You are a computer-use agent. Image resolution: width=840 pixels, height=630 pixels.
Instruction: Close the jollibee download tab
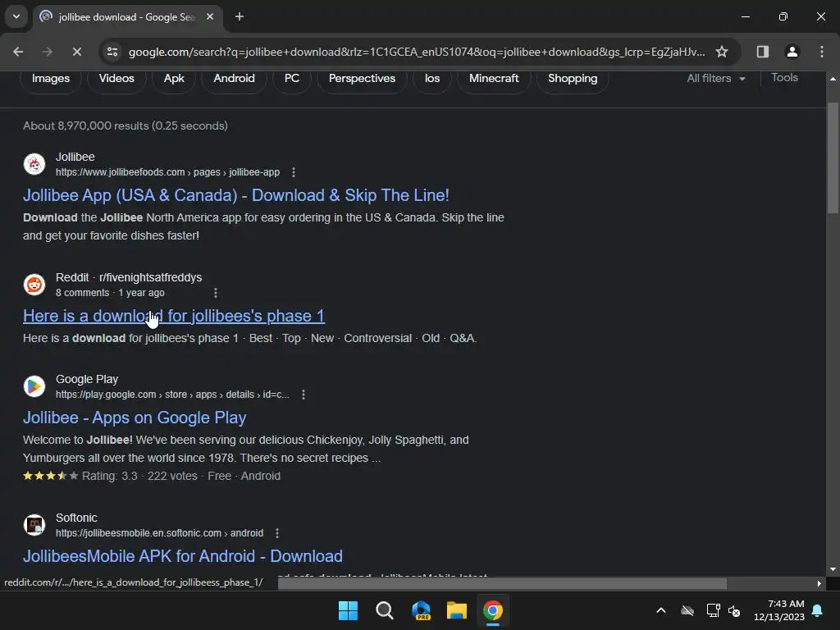(x=210, y=16)
